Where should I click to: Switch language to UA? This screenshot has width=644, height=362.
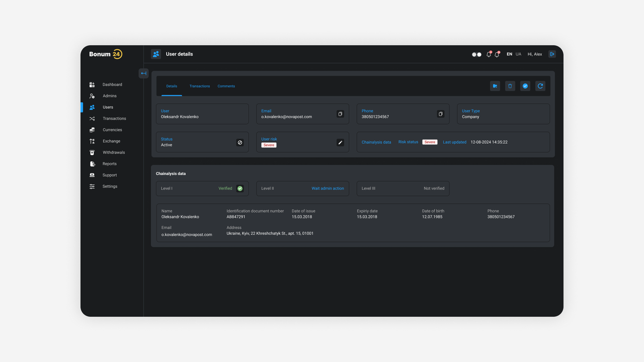pos(518,54)
